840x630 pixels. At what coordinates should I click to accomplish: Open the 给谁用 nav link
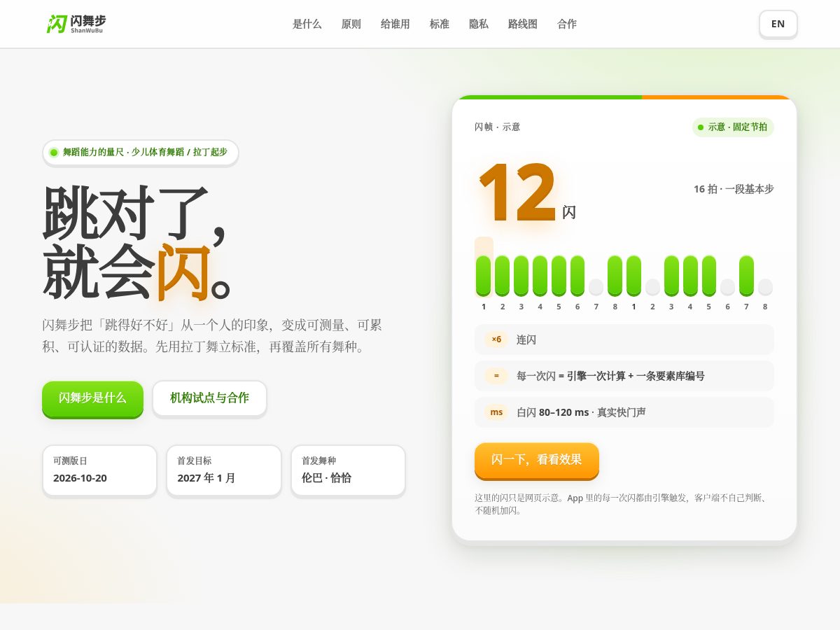[395, 24]
